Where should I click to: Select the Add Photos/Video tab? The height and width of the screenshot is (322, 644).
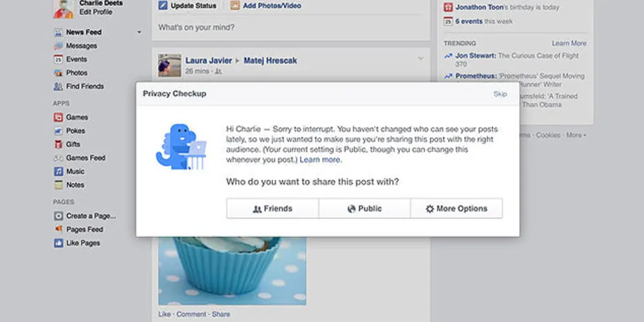click(266, 6)
